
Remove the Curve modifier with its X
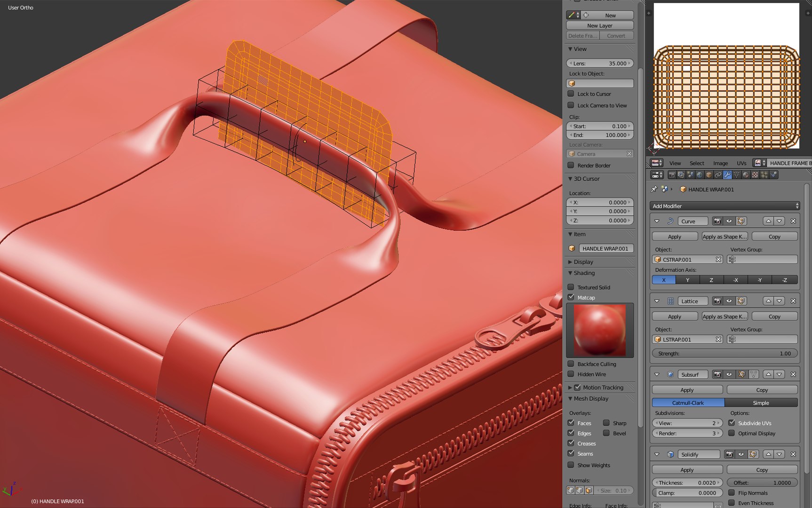(793, 221)
